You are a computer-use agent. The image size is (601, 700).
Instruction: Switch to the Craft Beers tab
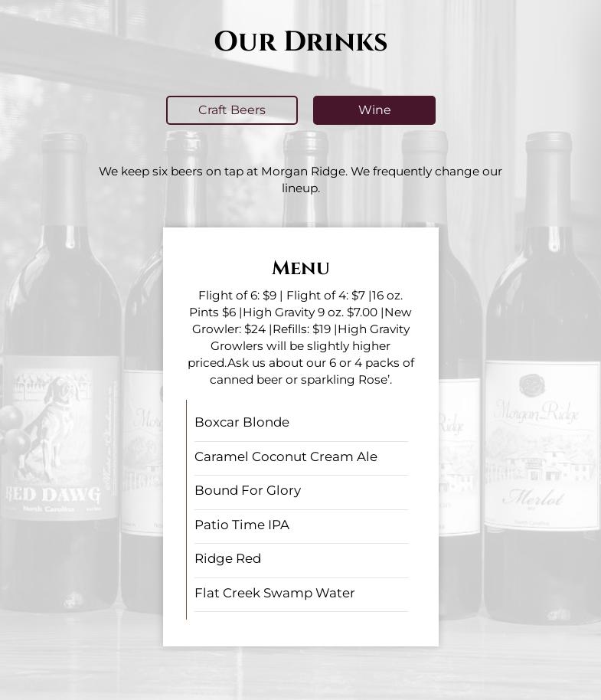tap(231, 110)
